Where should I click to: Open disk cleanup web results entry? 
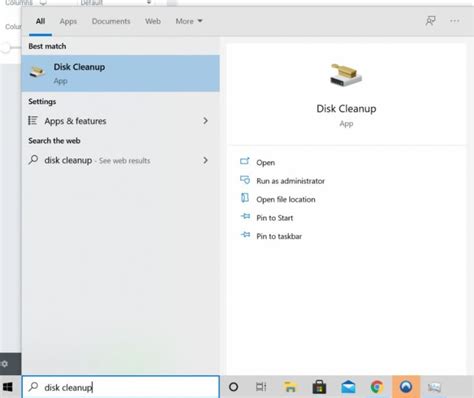[x=120, y=160]
